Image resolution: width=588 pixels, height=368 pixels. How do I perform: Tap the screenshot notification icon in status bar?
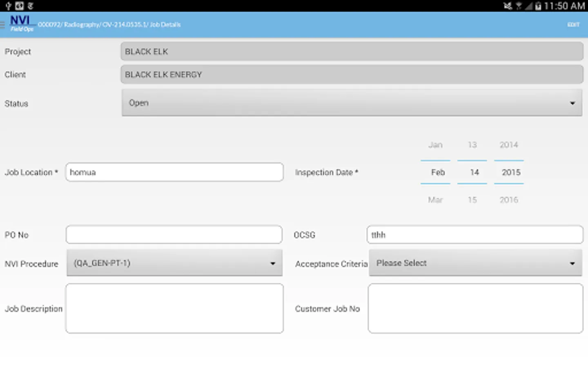[x=19, y=6]
